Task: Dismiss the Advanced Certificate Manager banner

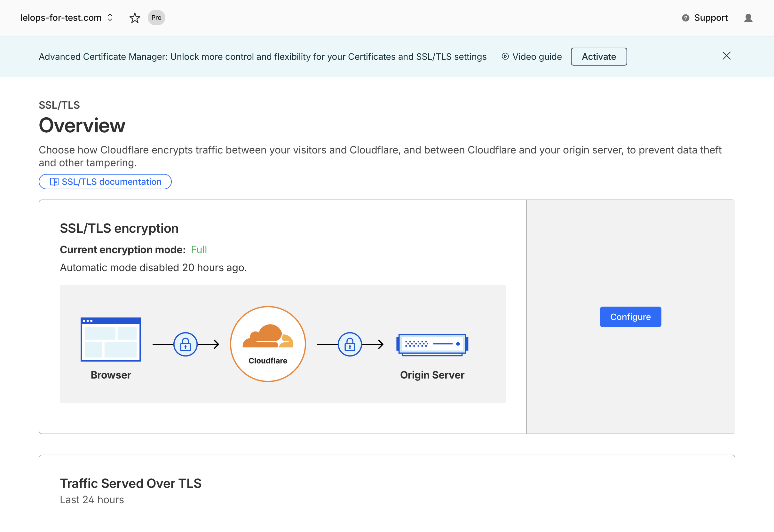Action: pos(727,56)
